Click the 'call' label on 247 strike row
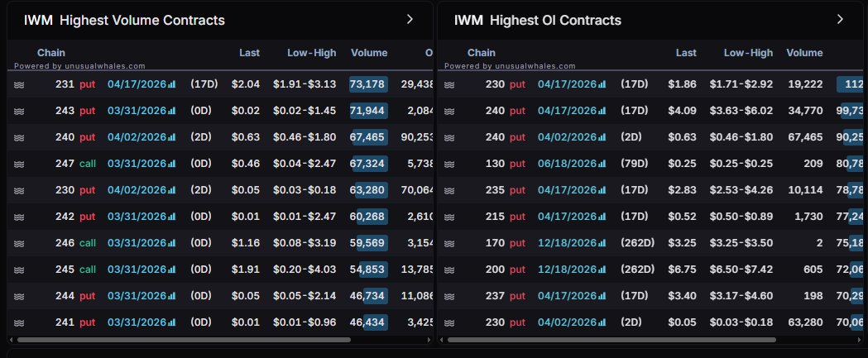 [x=88, y=165]
